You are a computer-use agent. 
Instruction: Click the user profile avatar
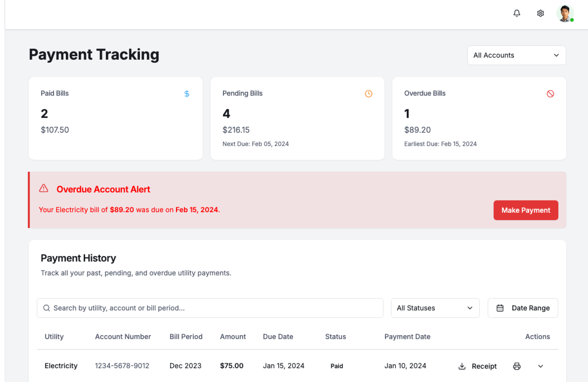pos(564,13)
